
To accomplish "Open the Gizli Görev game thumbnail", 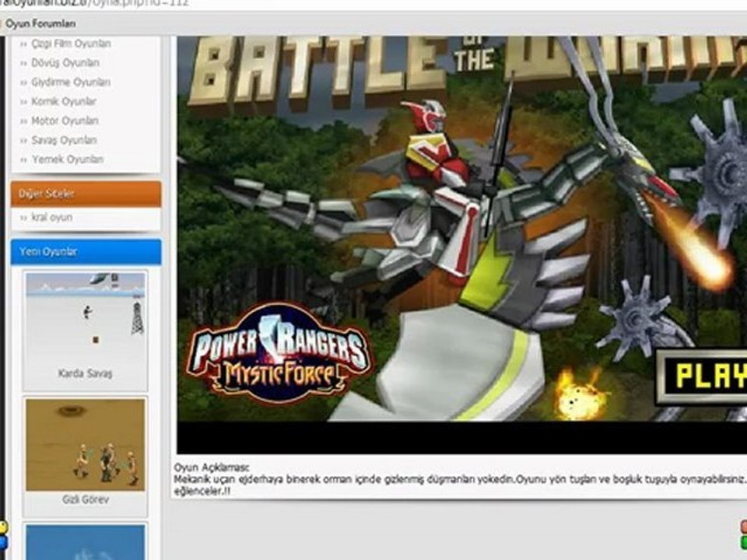I will 86,445.
